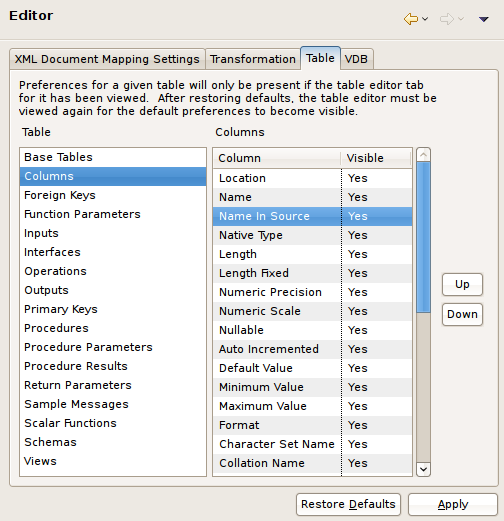Select Procedure Results in the Table list
The height and width of the screenshot is (521, 504).
point(113,366)
